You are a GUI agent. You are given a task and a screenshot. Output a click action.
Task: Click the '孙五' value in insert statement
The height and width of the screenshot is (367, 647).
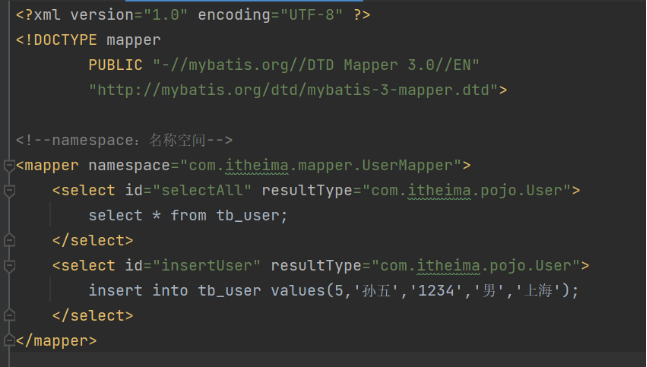[376, 291]
